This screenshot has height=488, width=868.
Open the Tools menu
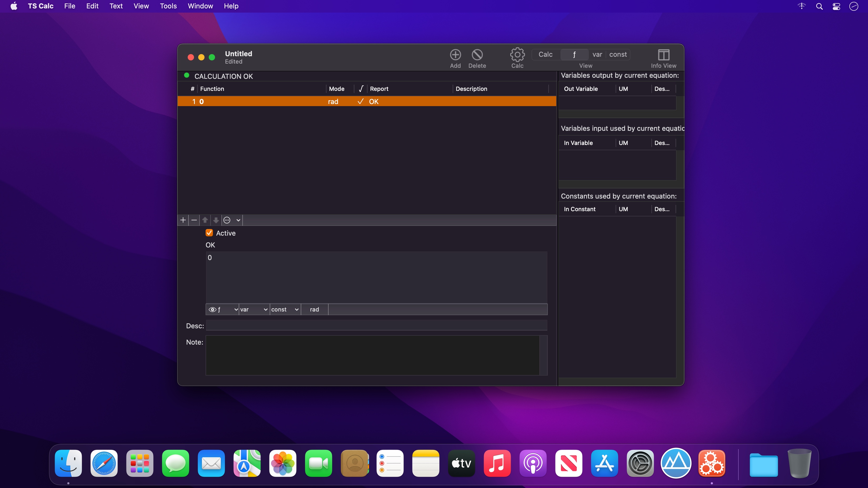tap(168, 6)
